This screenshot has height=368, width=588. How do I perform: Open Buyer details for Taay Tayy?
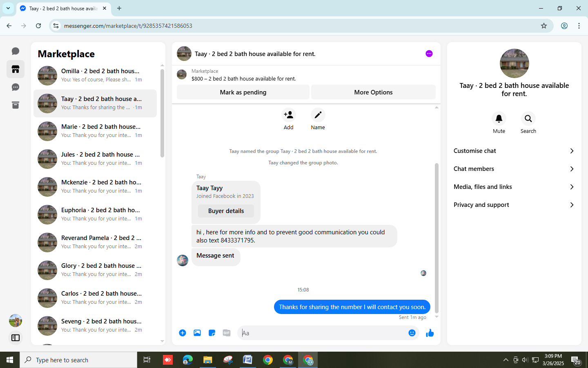coord(226,211)
